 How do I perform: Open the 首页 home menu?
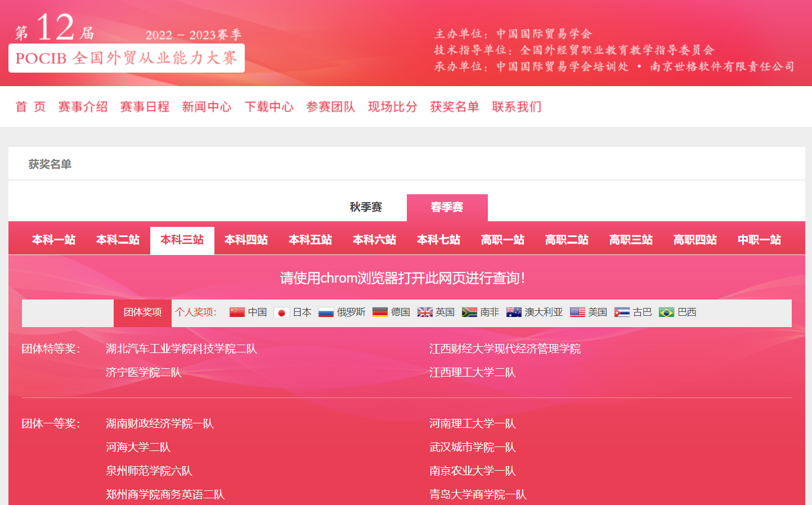coord(30,106)
